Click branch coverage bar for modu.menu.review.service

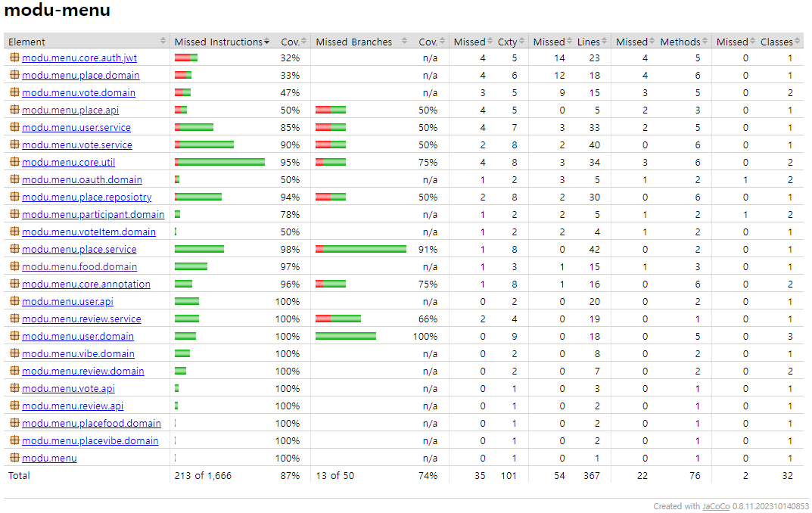coord(338,319)
